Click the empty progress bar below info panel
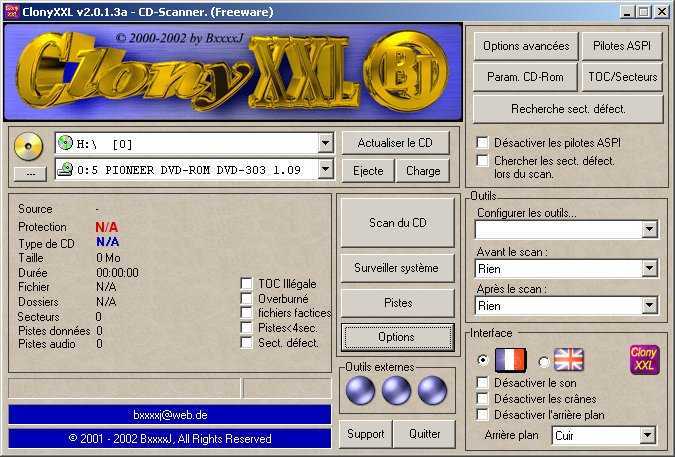Image resolution: width=675 pixels, height=457 pixels. (124, 388)
